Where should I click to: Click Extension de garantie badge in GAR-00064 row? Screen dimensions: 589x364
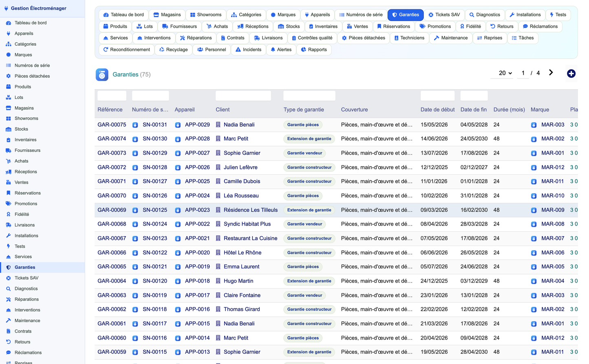[309, 281]
